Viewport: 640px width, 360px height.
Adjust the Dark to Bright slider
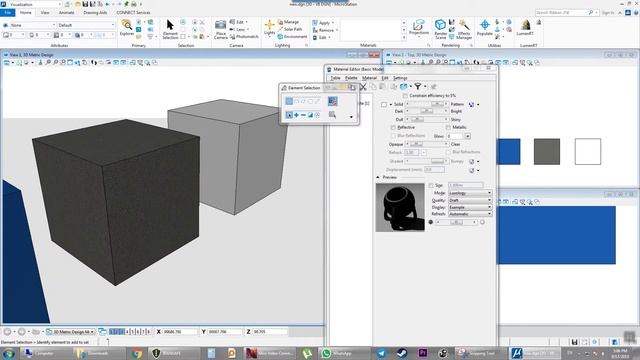(x=427, y=111)
